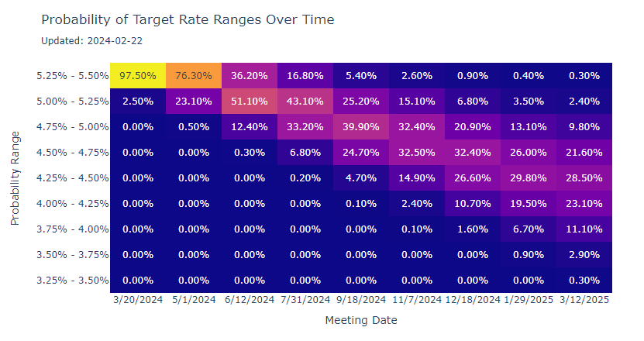
Task: Click the Updated: 2024-02-22 subtitle
Action: click(91, 40)
